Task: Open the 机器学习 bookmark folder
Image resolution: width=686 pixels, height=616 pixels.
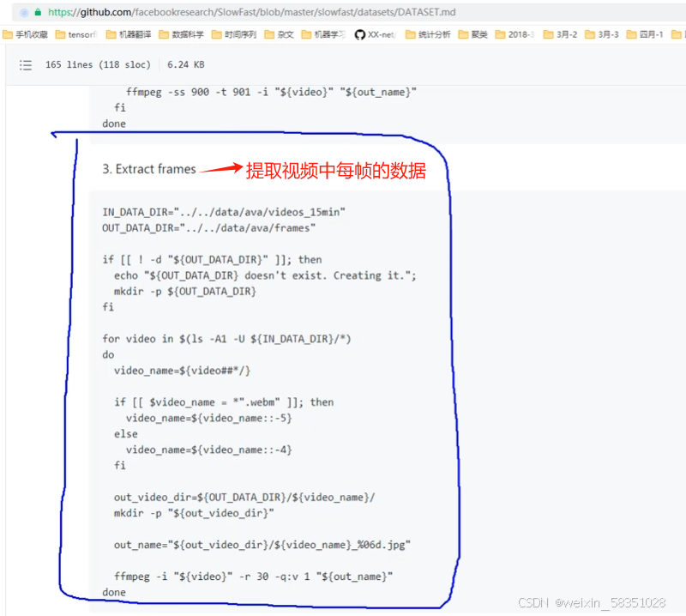Action: [x=323, y=34]
